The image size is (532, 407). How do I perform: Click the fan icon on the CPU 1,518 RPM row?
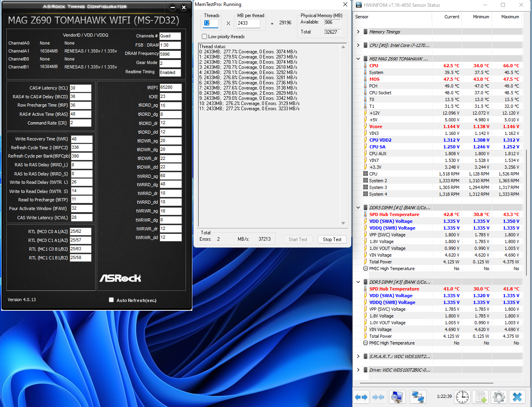(x=365, y=174)
